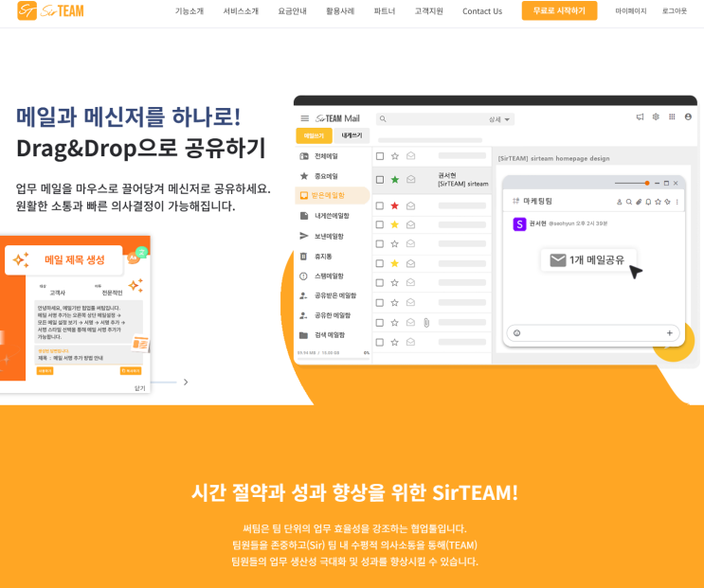The image size is (704, 588).
Task: Click the pin icon in 마케팅팀 chat header
Action: coord(667,202)
